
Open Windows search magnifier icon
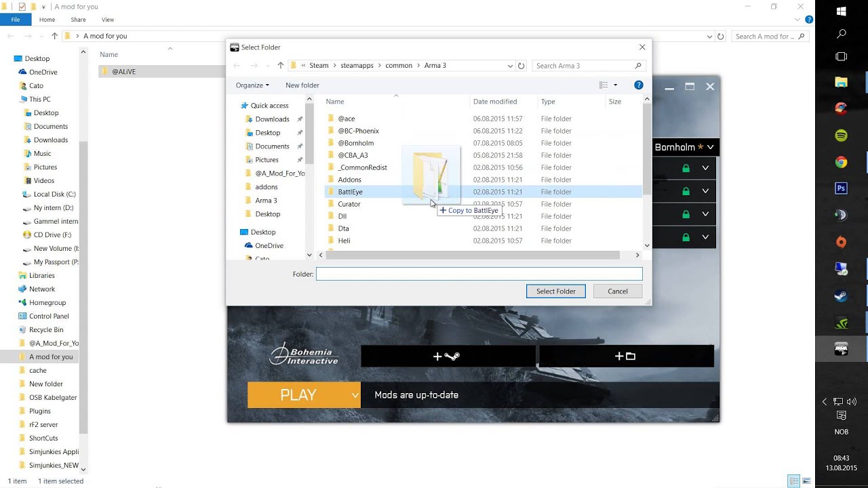click(x=841, y=33)
